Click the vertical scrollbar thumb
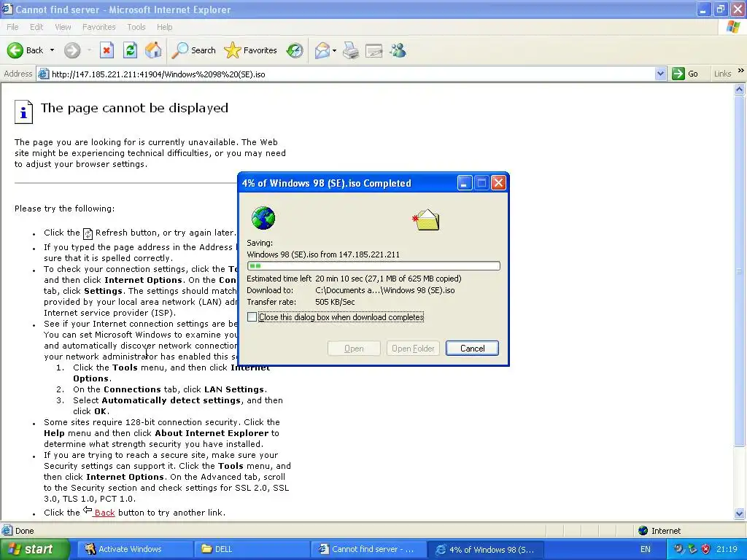Screen dimensions: 747x560 (740, 271)
